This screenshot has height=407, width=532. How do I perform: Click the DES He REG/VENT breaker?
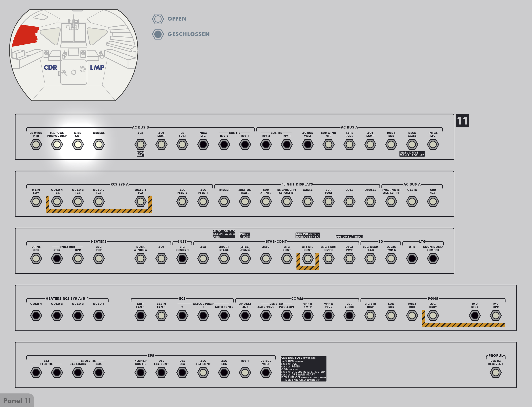click(x=495, y=373)
